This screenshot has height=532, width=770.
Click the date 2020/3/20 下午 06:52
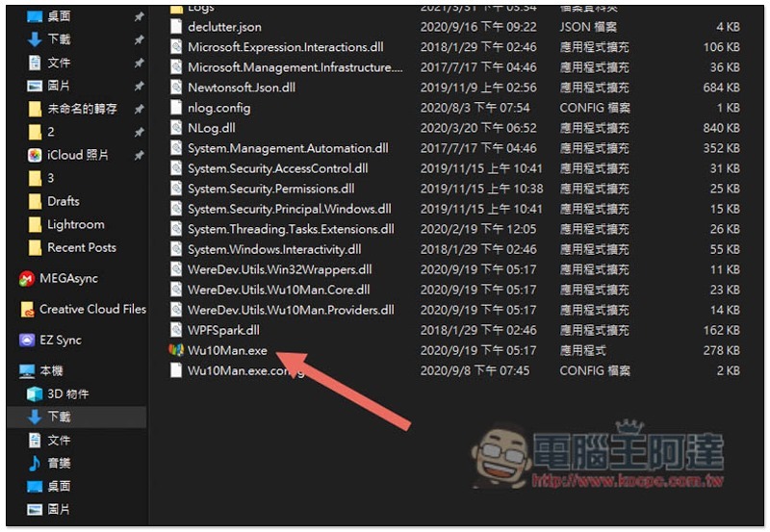coord(478,128)
